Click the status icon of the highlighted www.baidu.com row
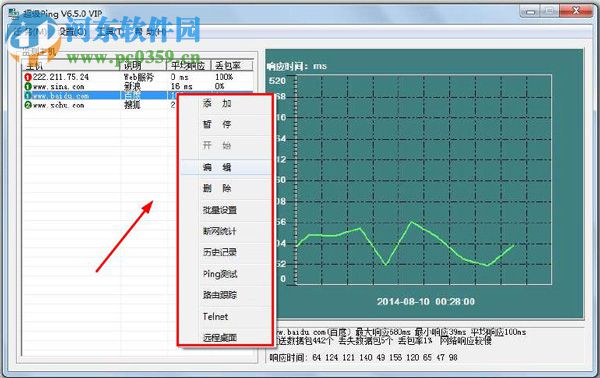 pyautogui.click(x=28, y=96)
